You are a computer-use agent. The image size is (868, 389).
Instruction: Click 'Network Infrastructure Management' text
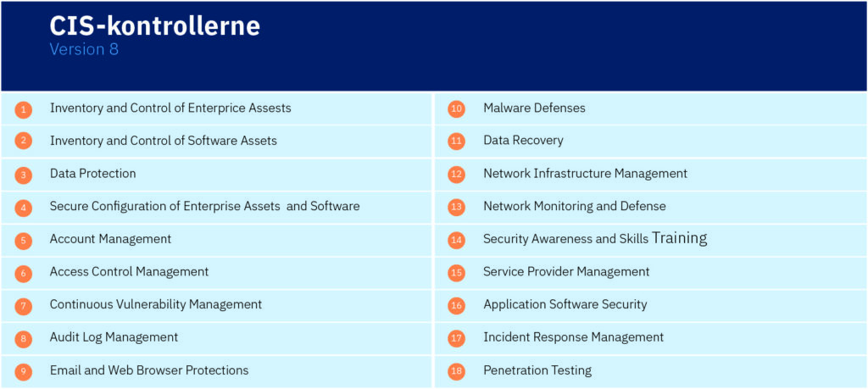point(585,173)
